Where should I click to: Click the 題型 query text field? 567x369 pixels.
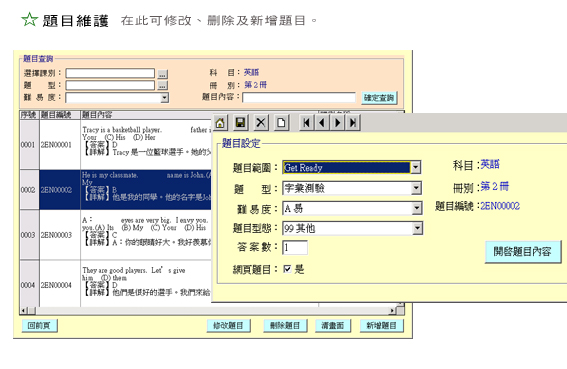coord(110,85)
